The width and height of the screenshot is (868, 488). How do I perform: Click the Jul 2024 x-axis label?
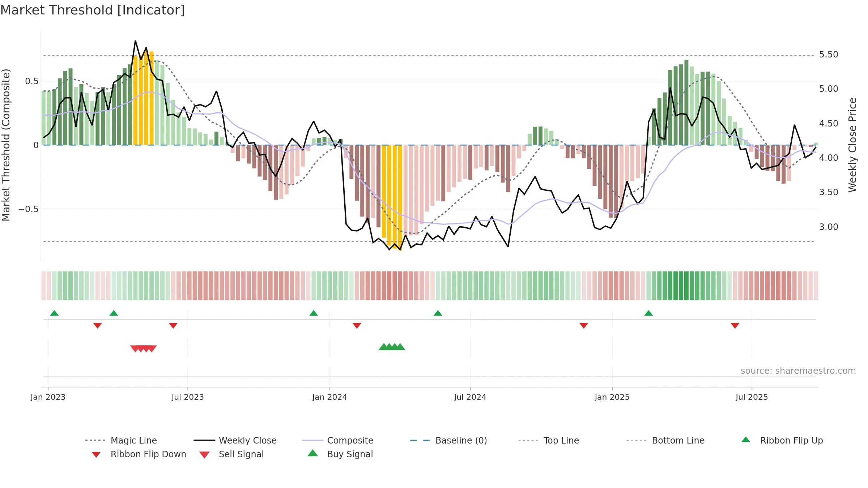(470, 397)
